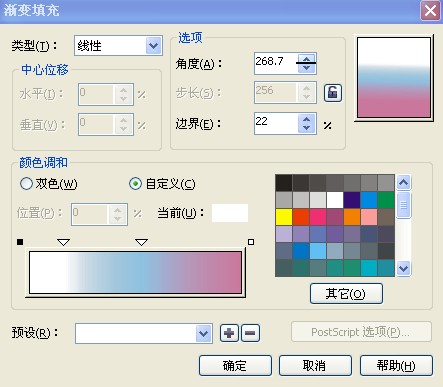Image resolution: width=443 pixels, height=387 pixels.
Task: Increase the 边界 edge pad value
Action: pyautogui.click(x=307, y=119)
